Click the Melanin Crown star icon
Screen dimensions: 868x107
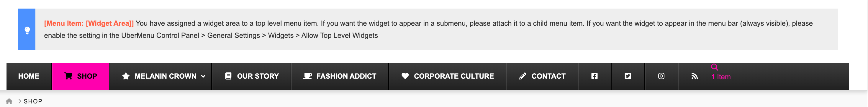pos(126,76)
